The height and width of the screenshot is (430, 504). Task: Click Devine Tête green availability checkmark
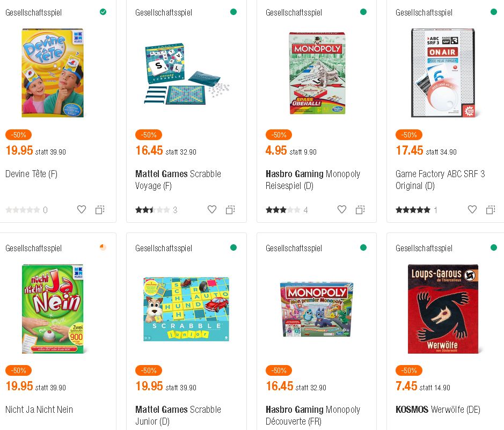pyautogui.click(x=103, y=12)
